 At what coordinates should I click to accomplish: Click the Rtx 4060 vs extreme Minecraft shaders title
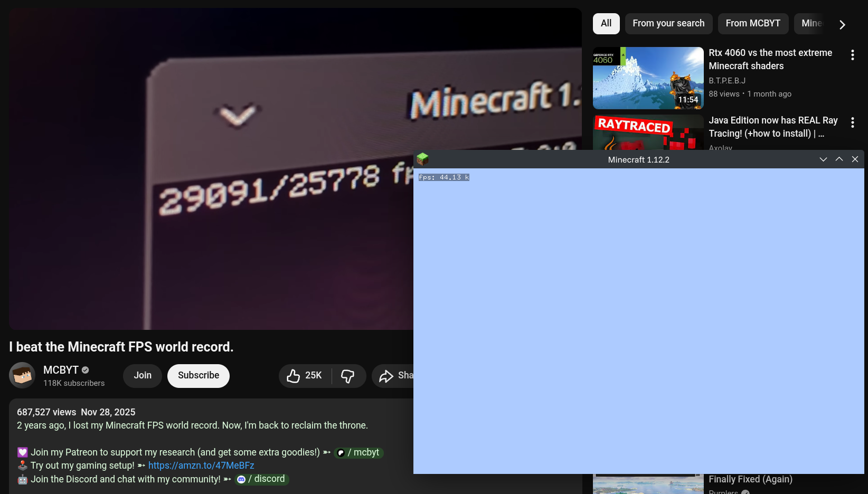pos(770,59)
